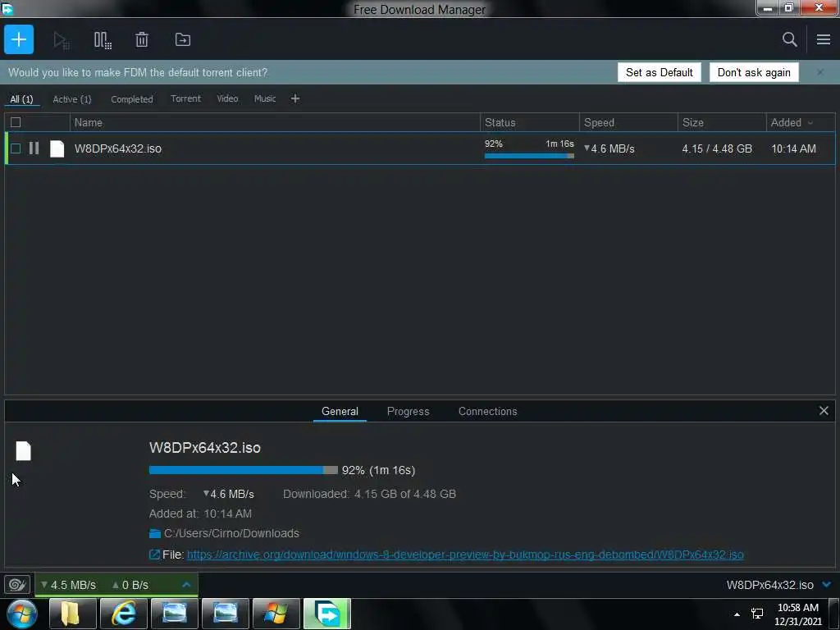The image size is (840, 630).
Task: Switch to the Progress details tab
Action: point(408,412)
